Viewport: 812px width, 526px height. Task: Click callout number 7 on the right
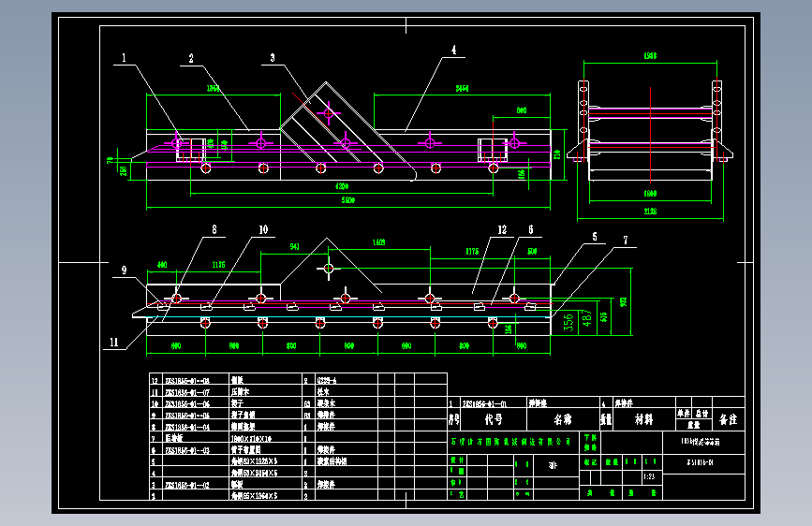click(x=626, y=241)
